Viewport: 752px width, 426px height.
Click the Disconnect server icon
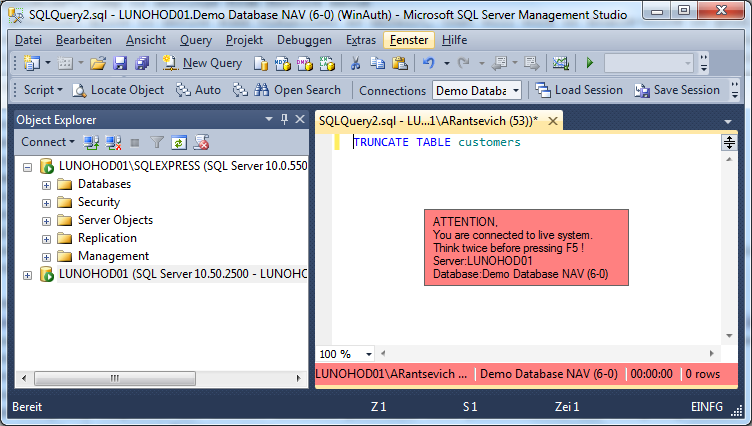point(113,142)
